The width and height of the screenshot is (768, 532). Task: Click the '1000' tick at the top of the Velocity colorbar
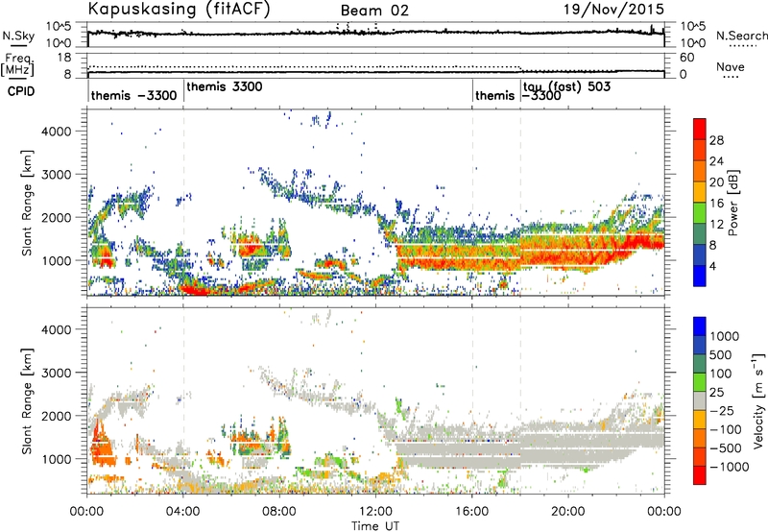pos(725,336)
